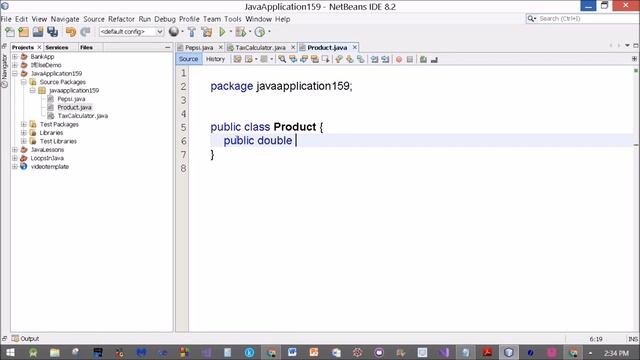Click the Shift Line Right icon
The height and width of the screenshot is (360, 640).
[385, 60]
